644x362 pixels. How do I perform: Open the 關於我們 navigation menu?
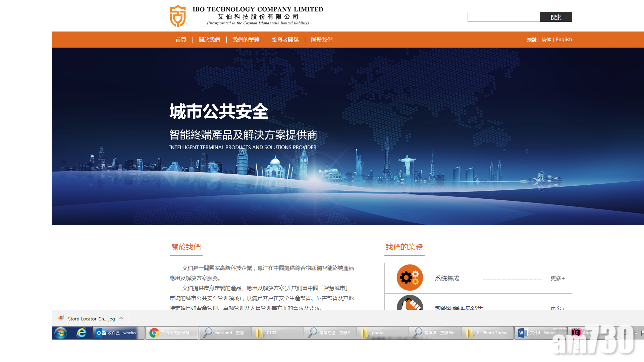(209, 40)
